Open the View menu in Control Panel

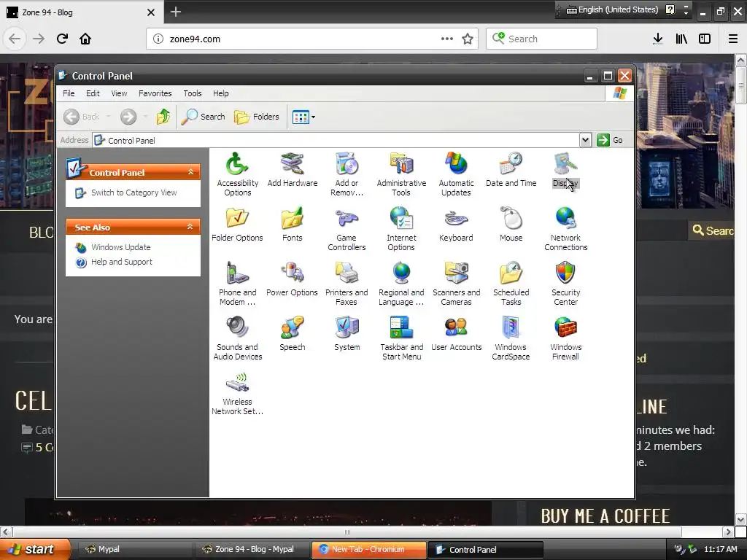(119, 93)
